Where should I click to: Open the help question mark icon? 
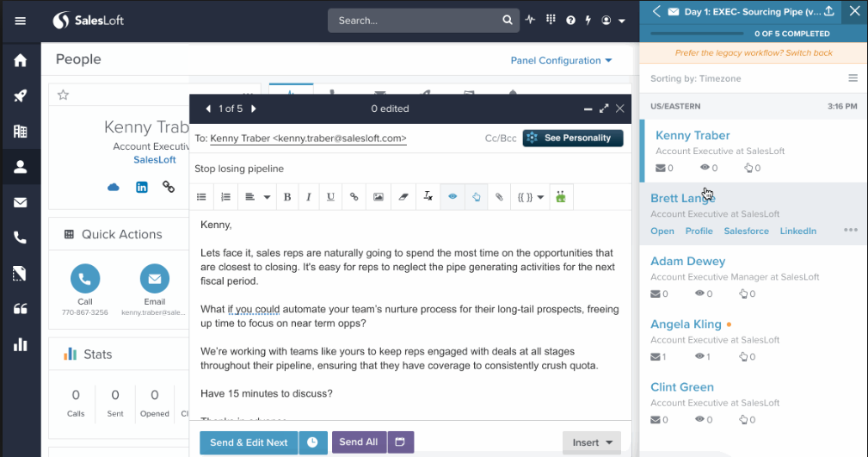pyautogui.click(x=570, y=21)
